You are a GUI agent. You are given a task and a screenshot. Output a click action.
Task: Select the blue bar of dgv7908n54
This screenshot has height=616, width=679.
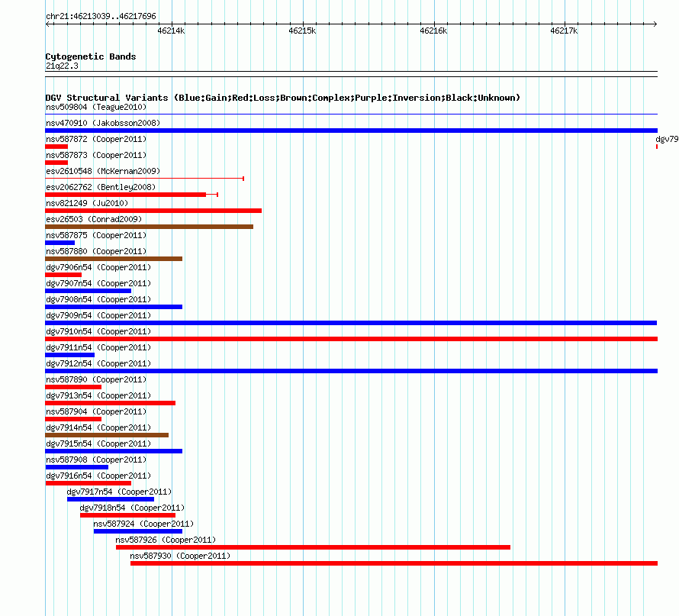pyautogui.click(x=114, y=307)
